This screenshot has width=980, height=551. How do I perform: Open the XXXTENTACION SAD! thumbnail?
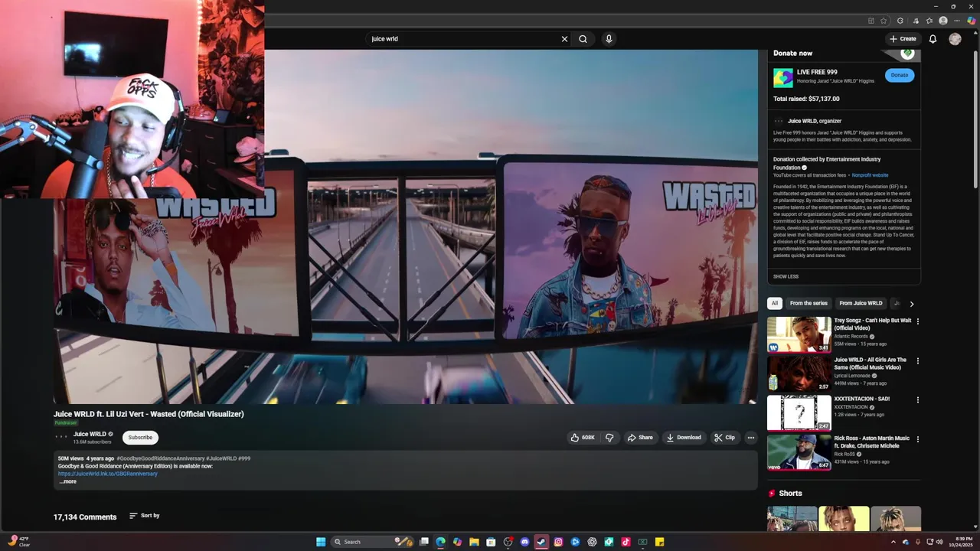799,412
